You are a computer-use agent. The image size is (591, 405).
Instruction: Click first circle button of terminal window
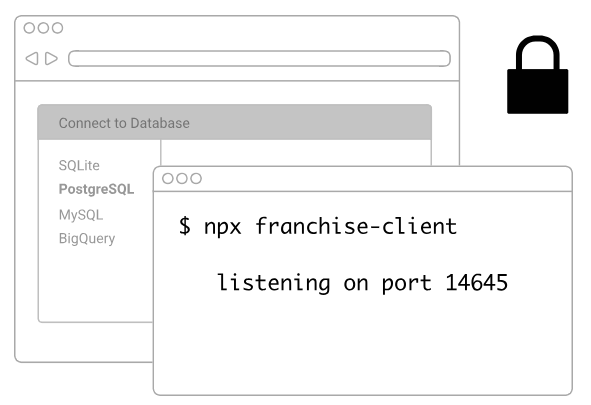[x=168, y=179]
